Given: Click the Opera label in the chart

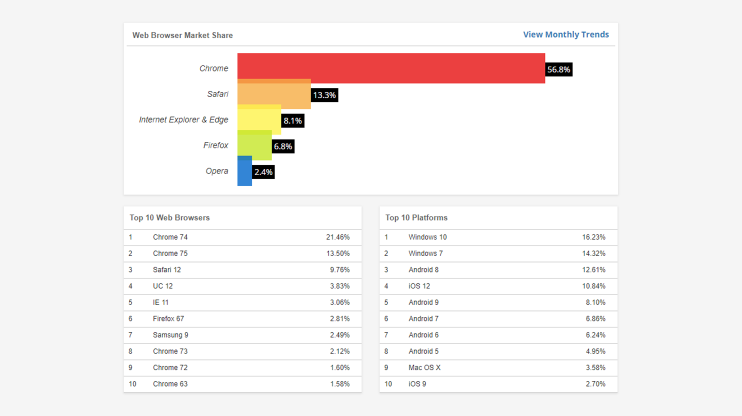Looking at the screenshot, I should [217, 171].
